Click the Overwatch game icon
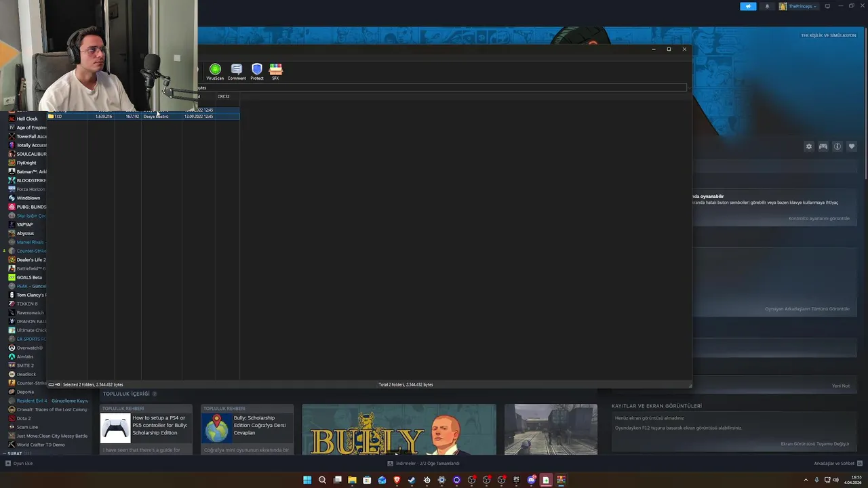The image size is (868, 488). coord(12,348)
